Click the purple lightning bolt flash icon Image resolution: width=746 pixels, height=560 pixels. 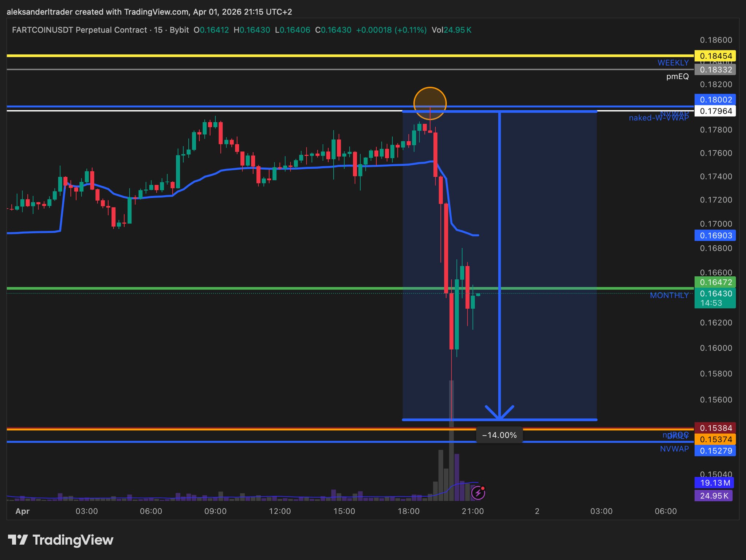pyautogui.click(x=478, y=493)
